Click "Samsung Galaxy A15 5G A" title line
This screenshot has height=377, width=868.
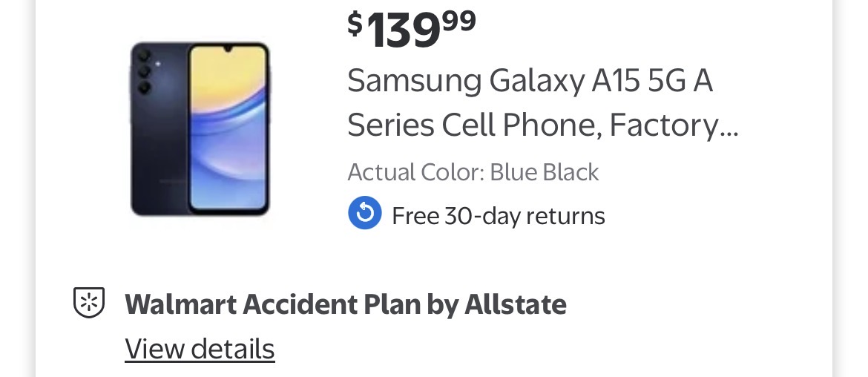click(530, 80)
